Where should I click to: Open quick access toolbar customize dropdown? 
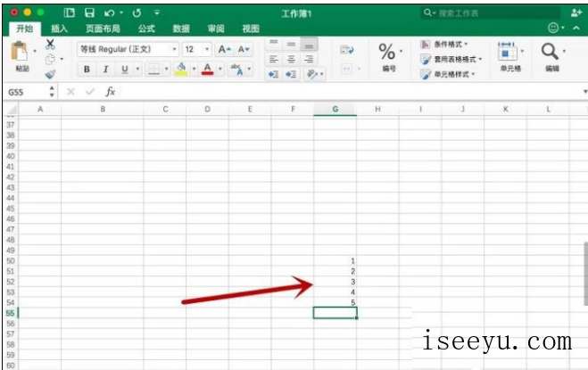157,13
